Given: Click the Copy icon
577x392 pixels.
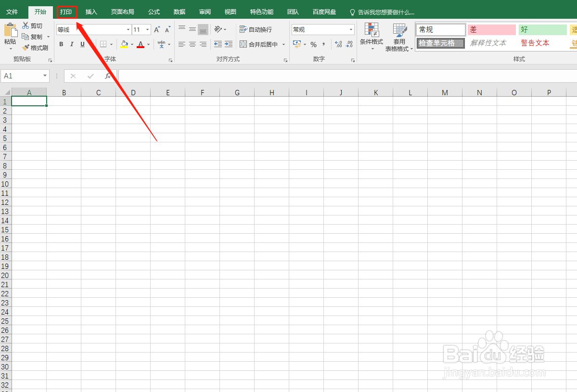Looking at the screenshot, I should point(26,37).
